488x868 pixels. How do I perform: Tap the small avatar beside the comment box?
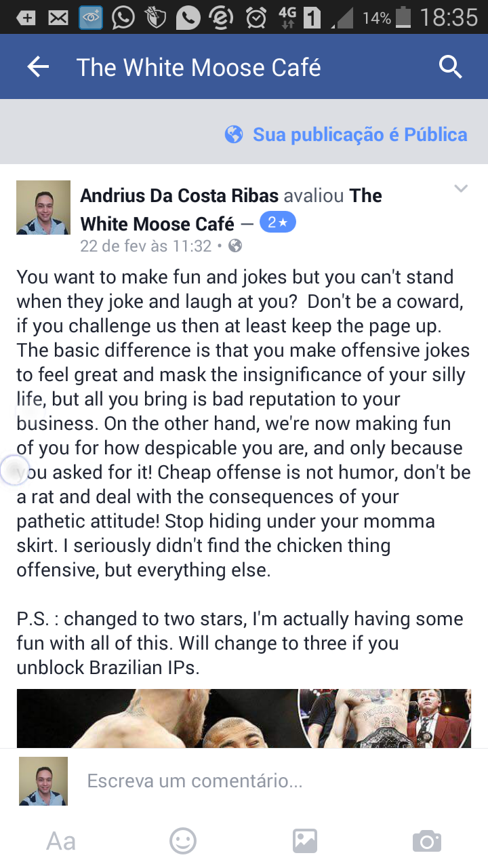(43, 781)
